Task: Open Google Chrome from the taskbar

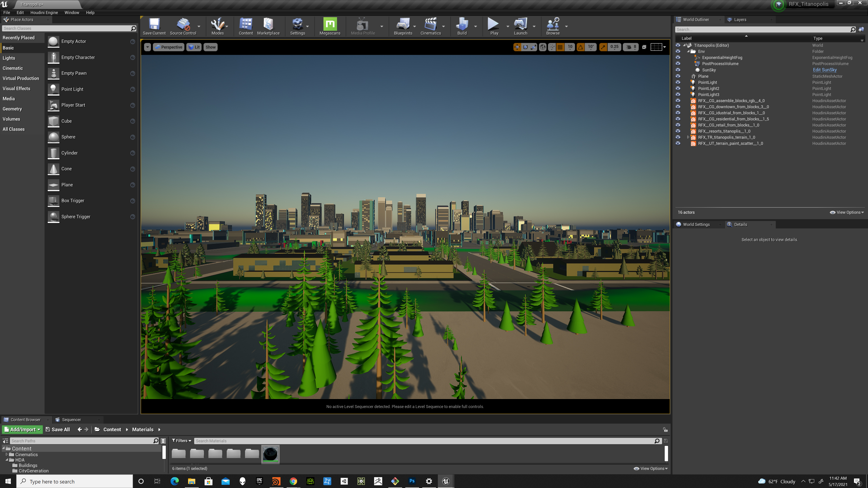Action: pos(293,481)
